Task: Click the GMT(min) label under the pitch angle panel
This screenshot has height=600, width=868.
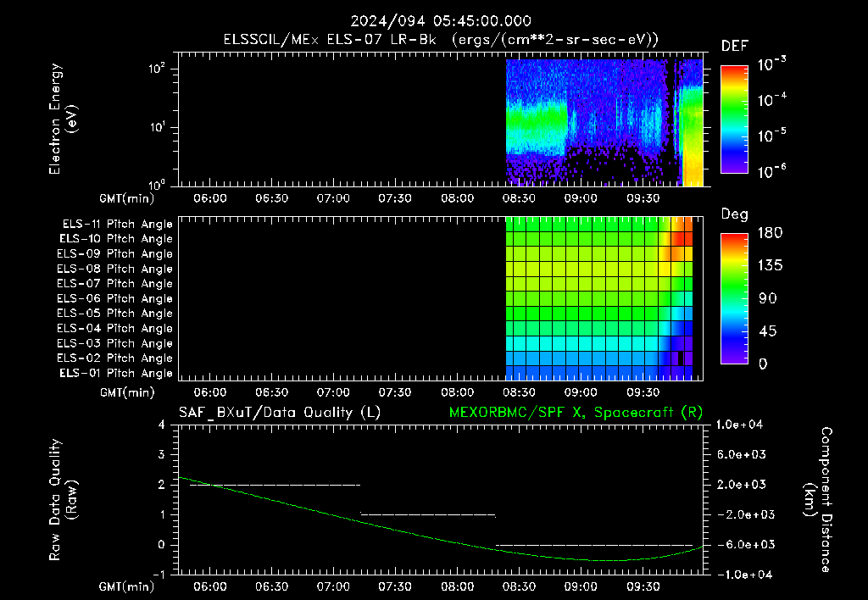Action: coord(127,392)
